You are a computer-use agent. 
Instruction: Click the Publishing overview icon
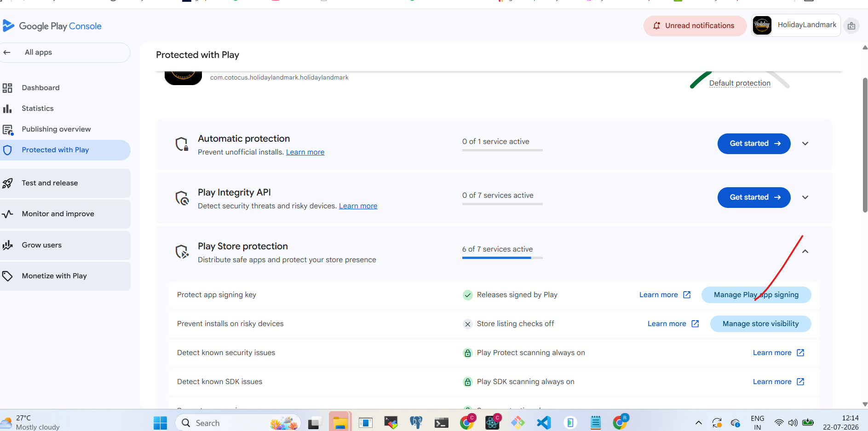pyautogui.click(x=8, y=130)
